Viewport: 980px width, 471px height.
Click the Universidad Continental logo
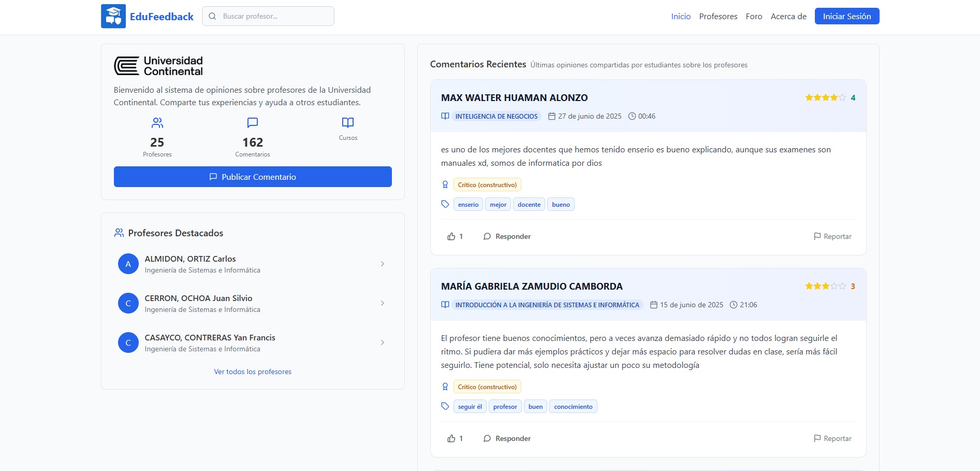click(x=158, y=66)
